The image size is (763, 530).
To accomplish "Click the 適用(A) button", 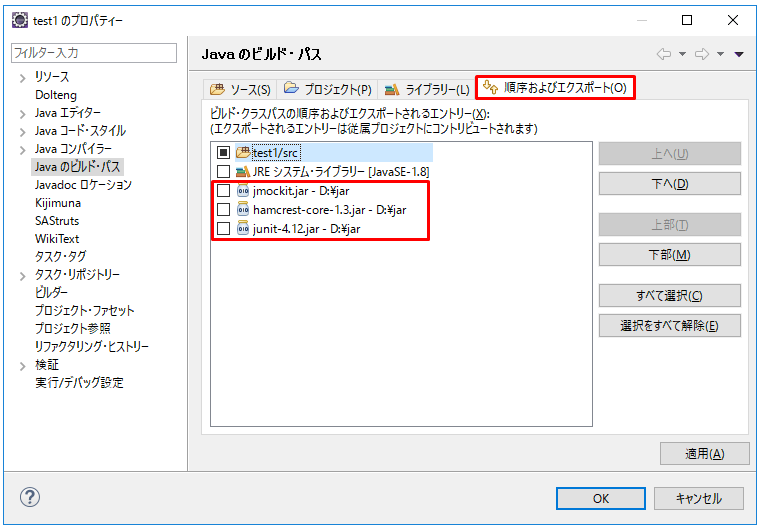I will (x=705, y=454).
